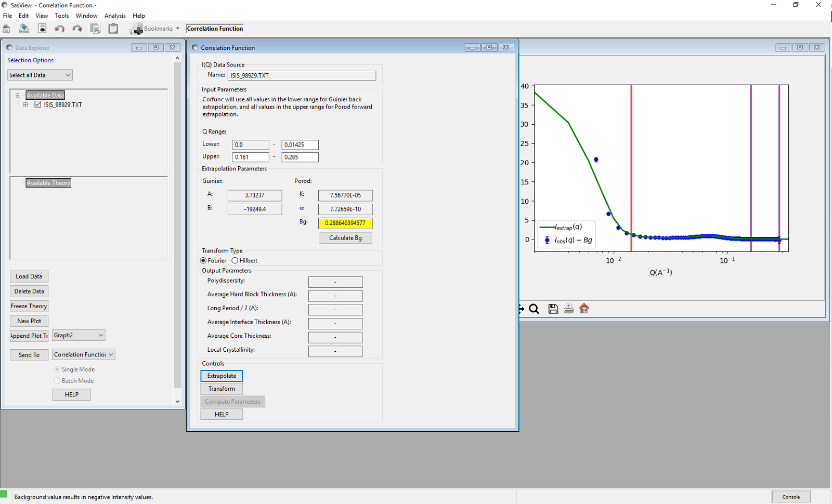Click the Extrapolate button
The width and height of the screenshot is (832, 504).
221,375
